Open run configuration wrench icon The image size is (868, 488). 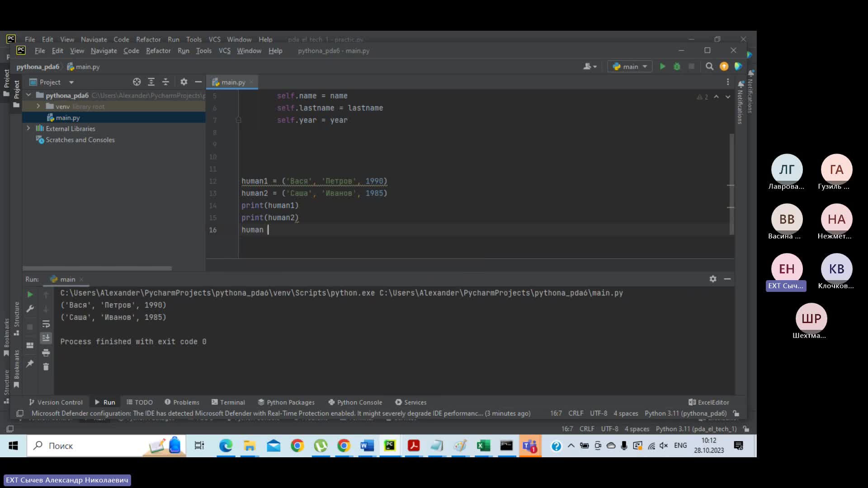[30, 309]
